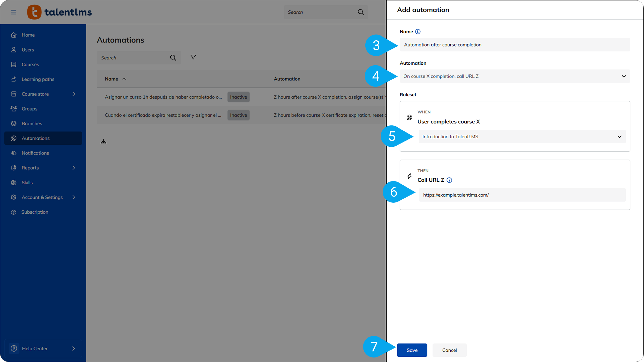
Task: Click the top search magnifier icon
Action: 361,12
